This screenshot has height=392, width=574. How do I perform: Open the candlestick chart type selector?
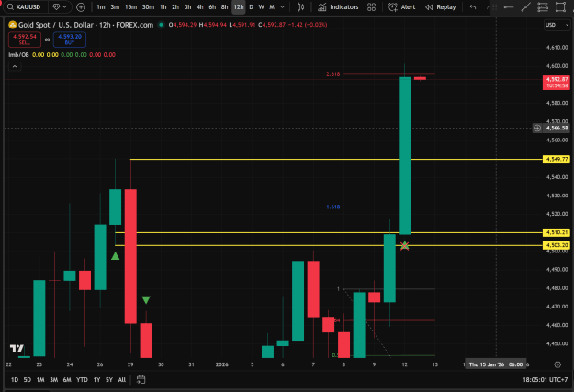(x=300, y=7)
